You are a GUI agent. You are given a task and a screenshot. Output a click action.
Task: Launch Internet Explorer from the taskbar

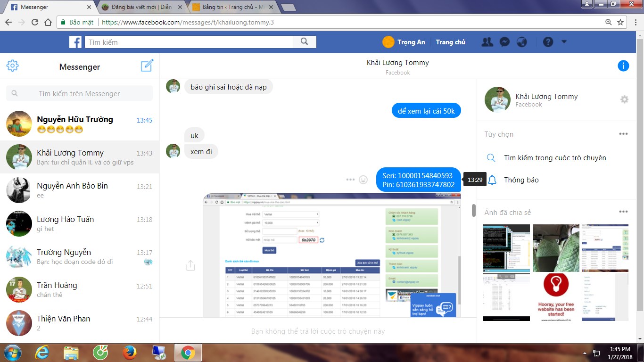point(42,353)
